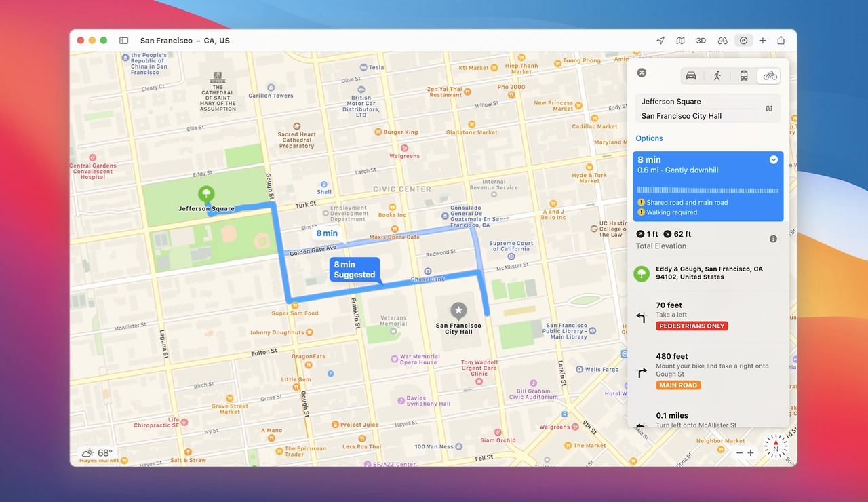868x502 pixels.
Task: Open cycling route Options
Action: click(649, 138)
